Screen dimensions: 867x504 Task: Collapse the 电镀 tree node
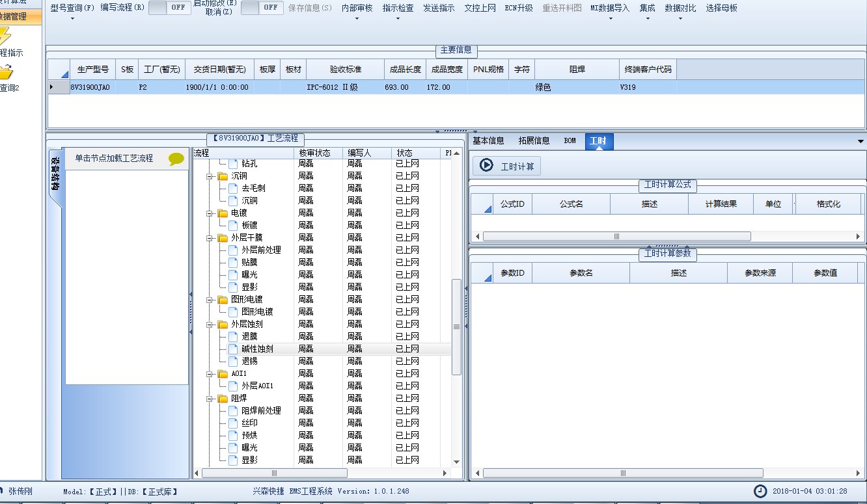[211, 213]
